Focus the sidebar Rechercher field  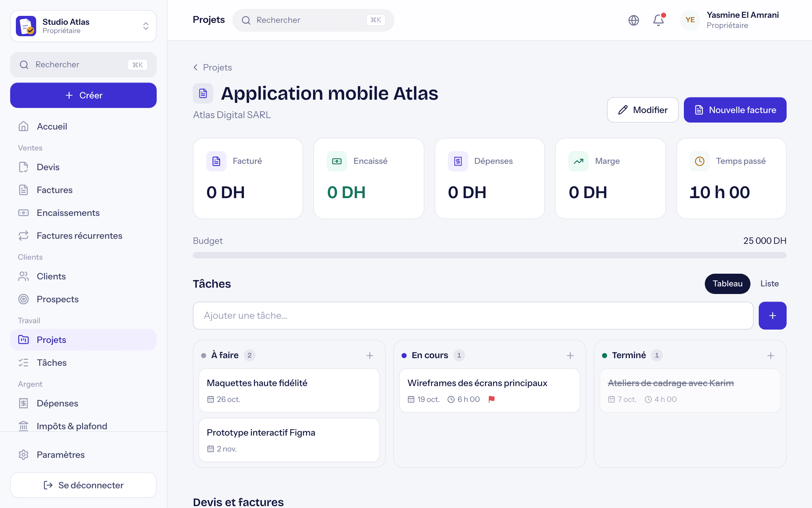[83, 64]
